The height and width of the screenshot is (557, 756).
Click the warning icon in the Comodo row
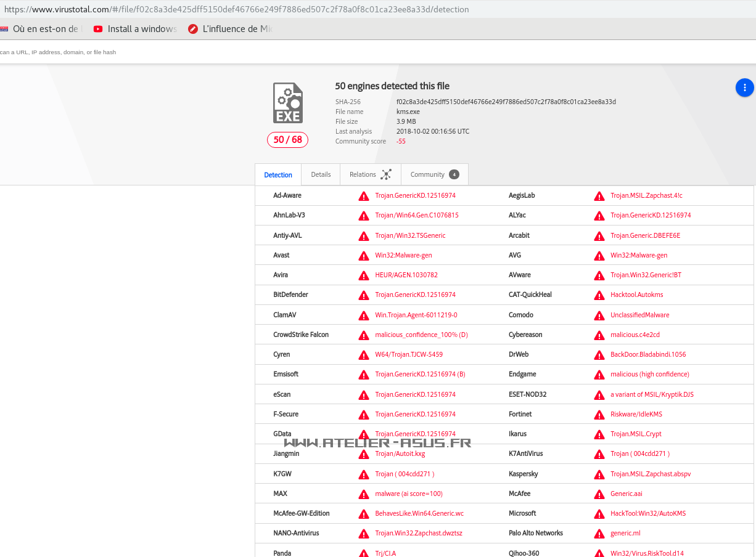click(x=599, y=315)
